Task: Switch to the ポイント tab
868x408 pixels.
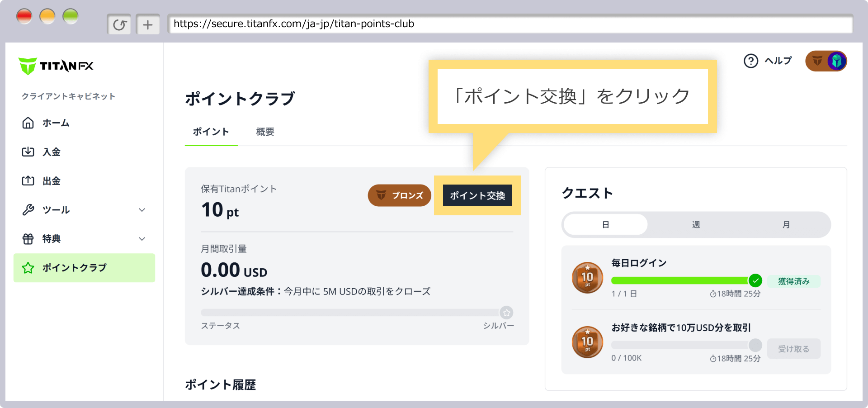Action: pyautogui.click(x=211, y=132)
